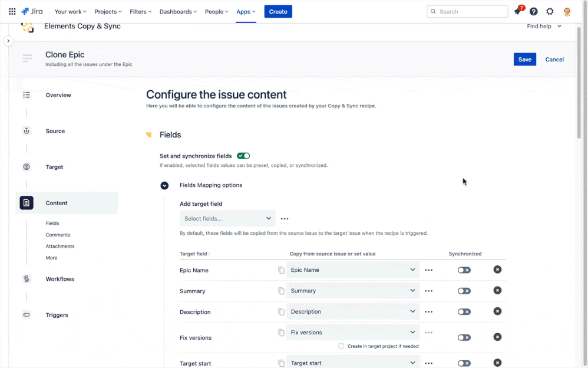Click the Overview list icon
This screenshot has width=588, height=368.
[27, 95]
